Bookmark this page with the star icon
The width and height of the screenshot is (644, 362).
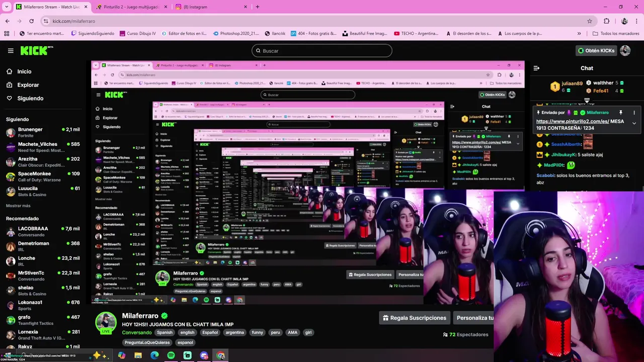pyautogui.click(x=590, y=21)
